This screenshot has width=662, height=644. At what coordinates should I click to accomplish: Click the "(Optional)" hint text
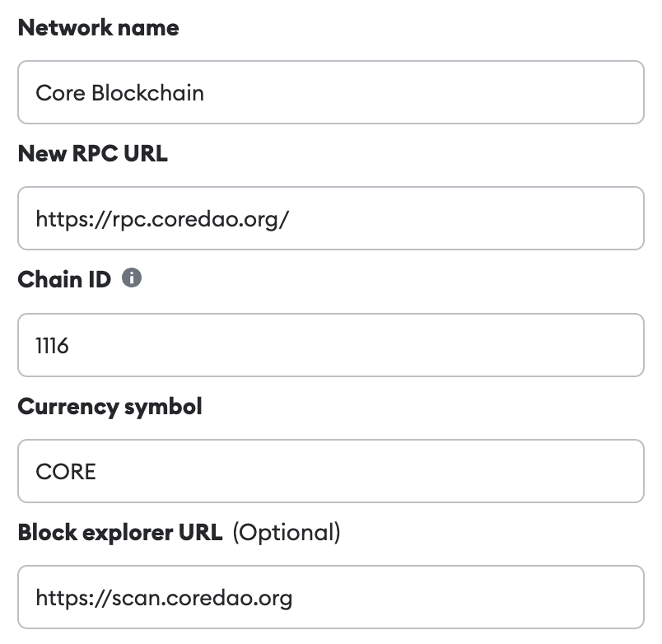pos(287,532)
